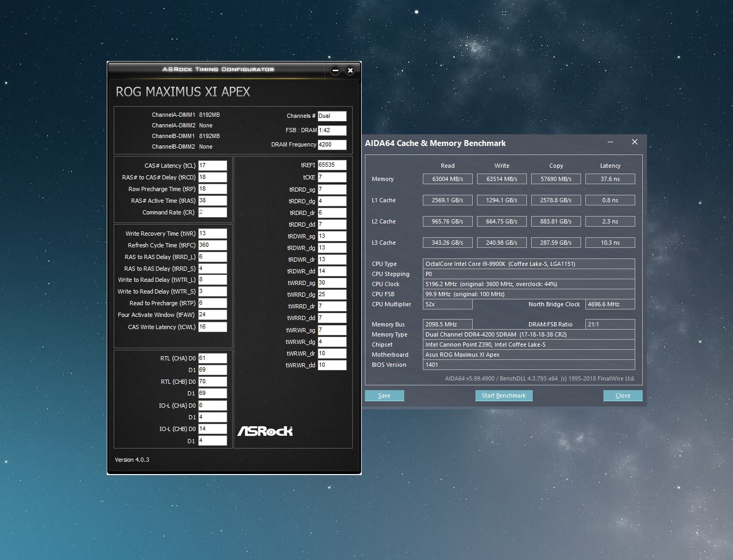The image size is (733, 560).
Task: Select the tWTR_L value field
Action: click(212, 280)
